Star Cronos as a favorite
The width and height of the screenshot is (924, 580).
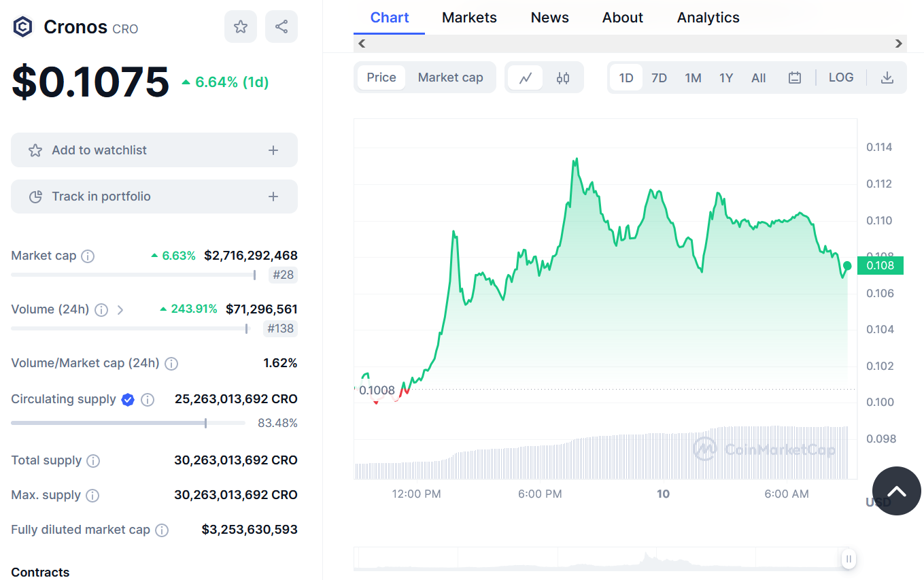pyautogui.click(x=241, y=27)
